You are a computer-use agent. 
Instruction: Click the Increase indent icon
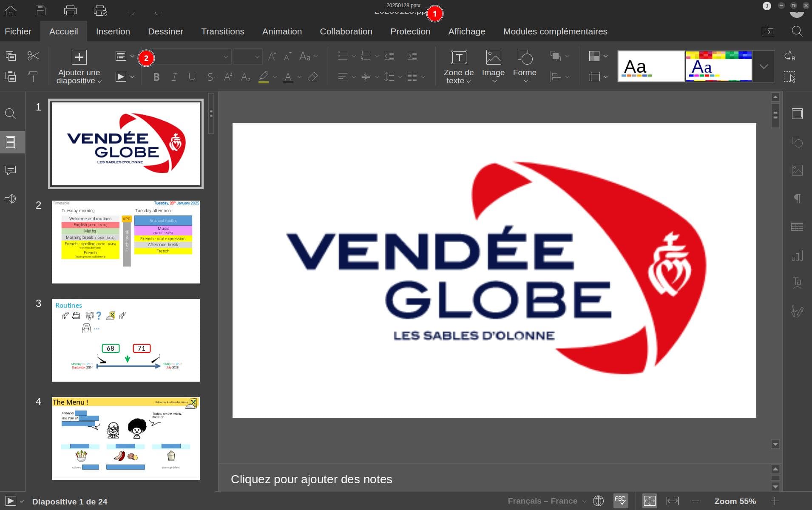(x=412, y=56)
